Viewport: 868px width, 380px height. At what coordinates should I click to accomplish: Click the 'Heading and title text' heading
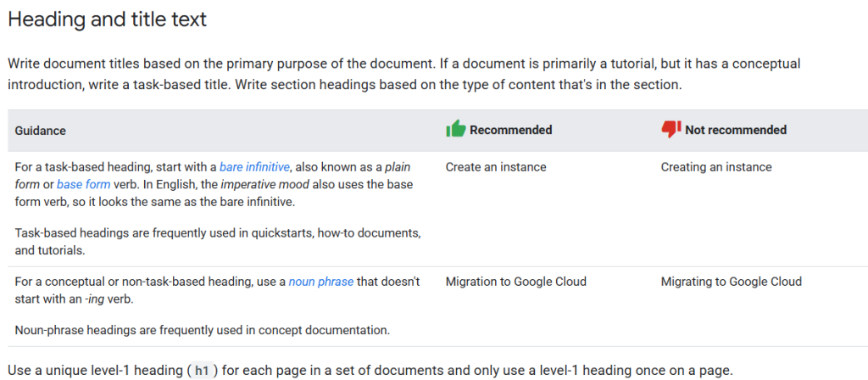pos(107,19)
